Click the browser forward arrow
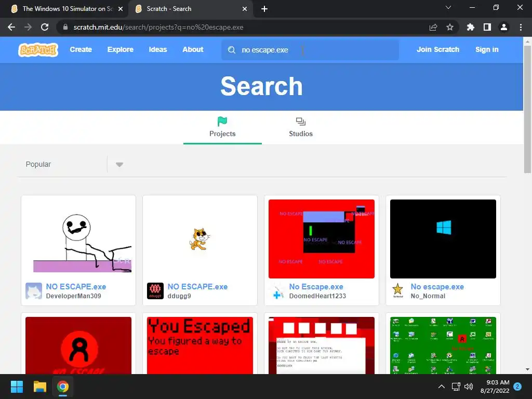Image resolution: width=532 pixels, height=399 pixels. pyautogui.click(x=28, y=27)
